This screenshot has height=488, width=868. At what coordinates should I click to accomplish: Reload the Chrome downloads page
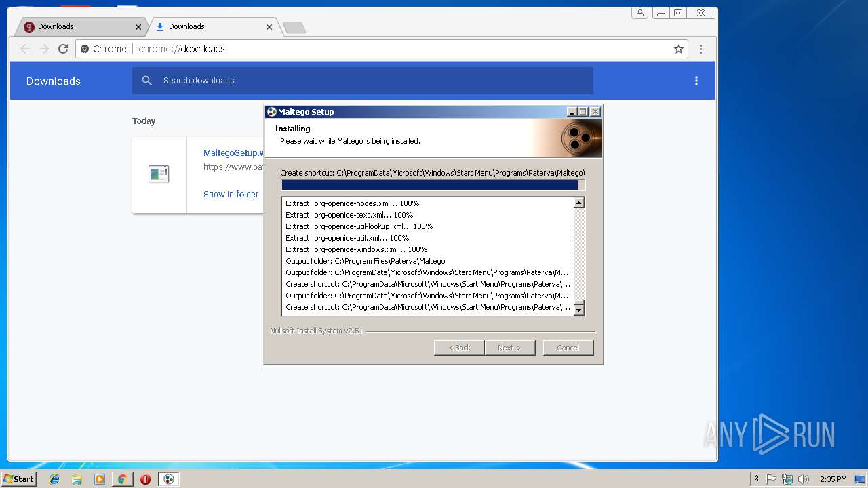pos(63,49)
